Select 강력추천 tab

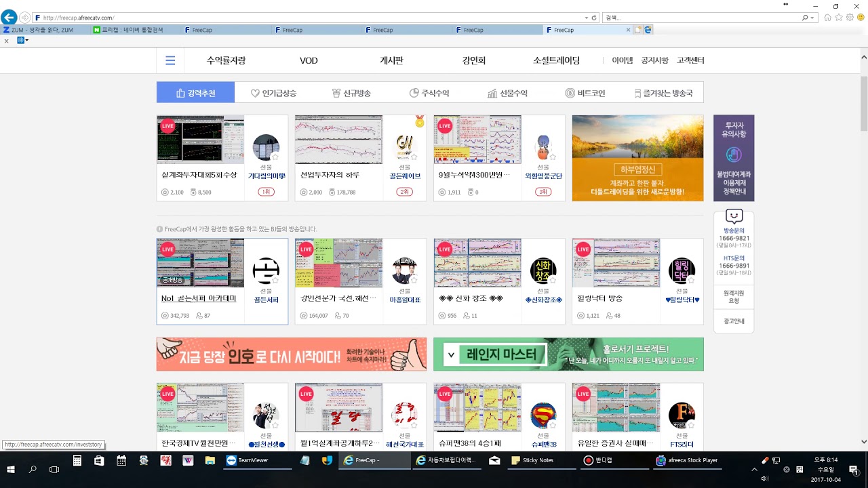point(195,93)
